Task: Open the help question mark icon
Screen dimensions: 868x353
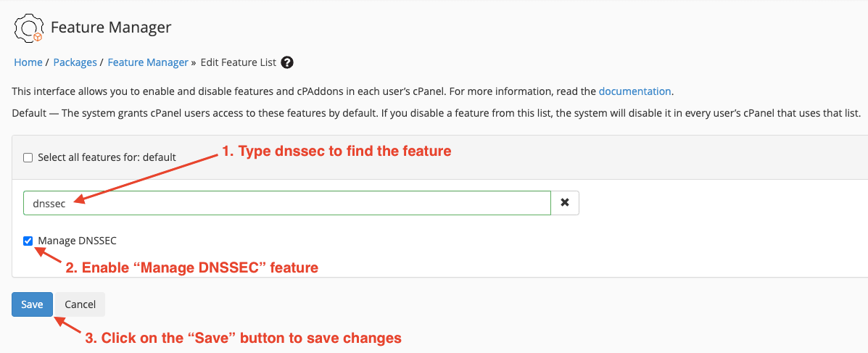Action: click(286, 62)
